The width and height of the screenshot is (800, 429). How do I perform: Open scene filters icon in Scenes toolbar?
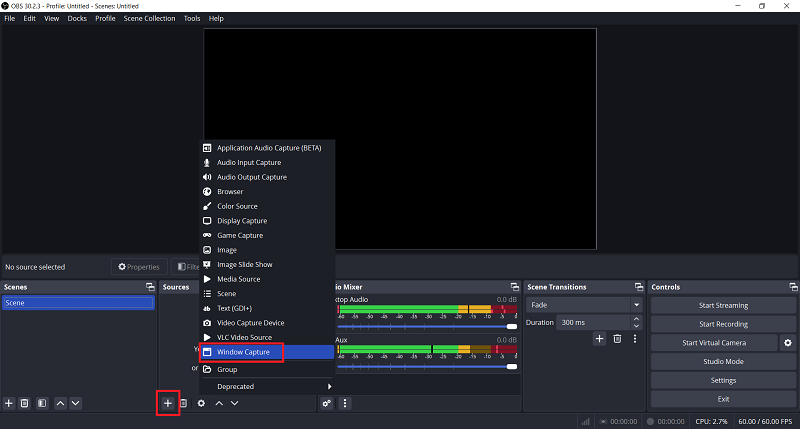click(42, 403)
